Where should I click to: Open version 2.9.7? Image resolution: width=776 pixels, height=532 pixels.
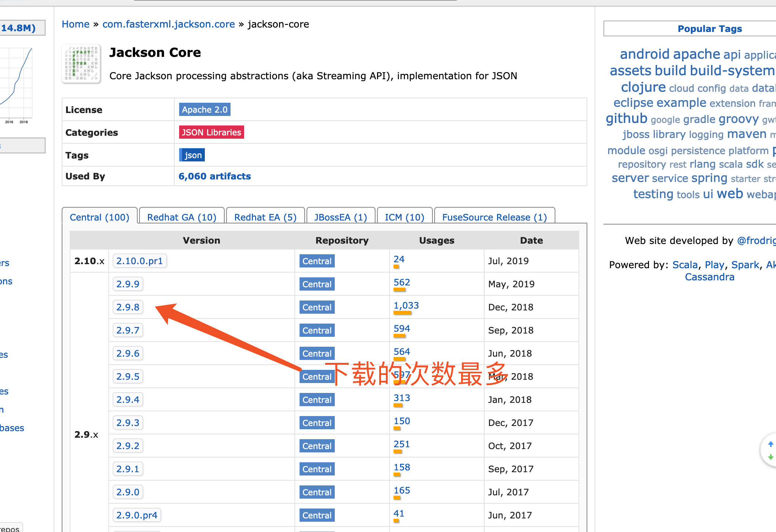tap(128, 330)
